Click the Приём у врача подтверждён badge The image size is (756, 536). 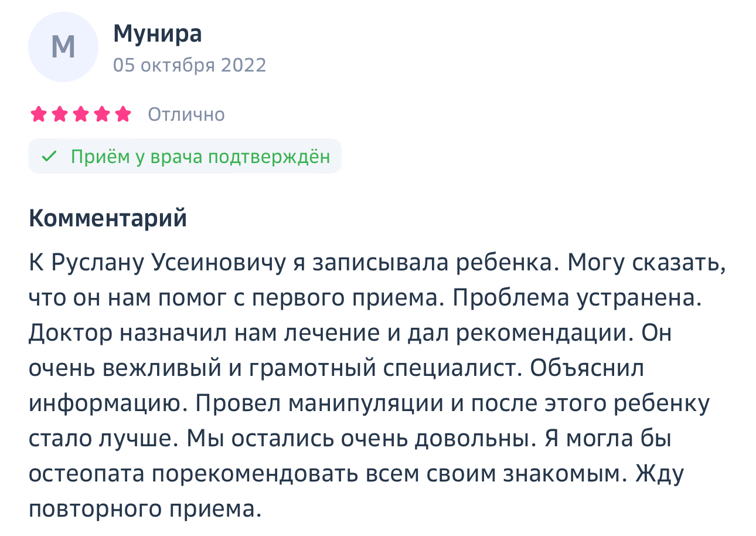[185, 157]
